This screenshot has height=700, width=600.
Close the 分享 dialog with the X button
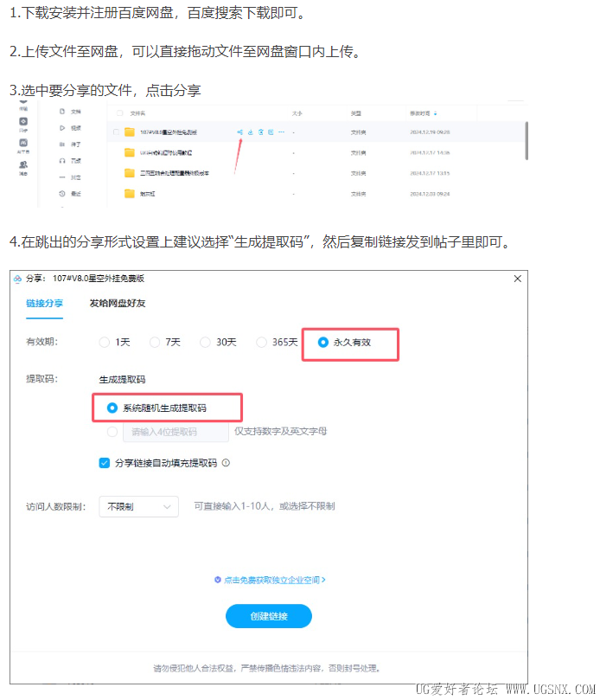coord(518,279)
